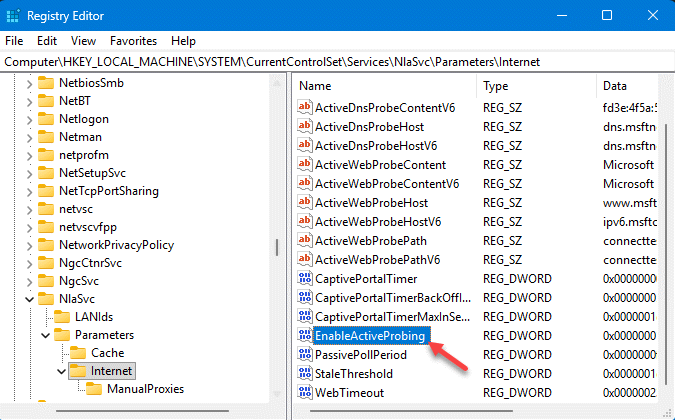Open the Edit menu
Viewport: 675px width, 420px height.
[x=47, y=41]
